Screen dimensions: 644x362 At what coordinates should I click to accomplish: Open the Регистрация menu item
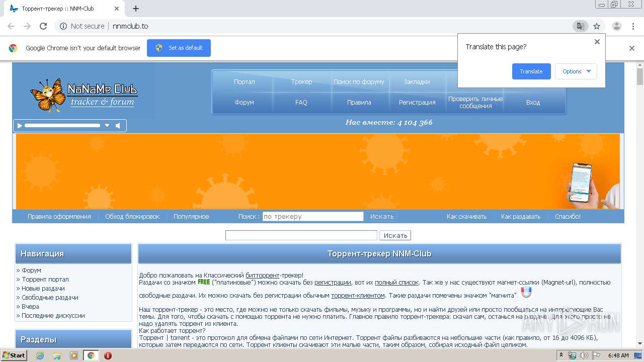[x=417, y=103]
